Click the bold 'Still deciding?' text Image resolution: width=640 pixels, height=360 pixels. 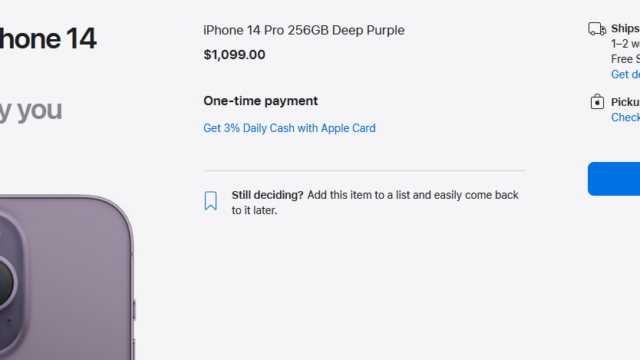point(267,195)
